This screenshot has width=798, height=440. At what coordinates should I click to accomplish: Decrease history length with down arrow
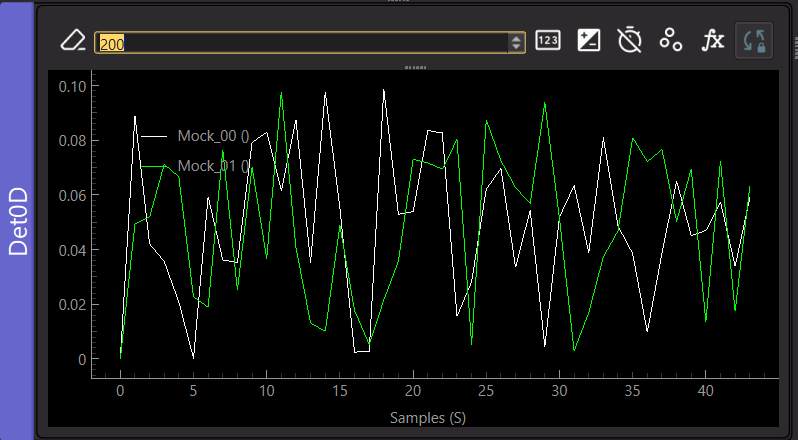click(x=516, y=47)
